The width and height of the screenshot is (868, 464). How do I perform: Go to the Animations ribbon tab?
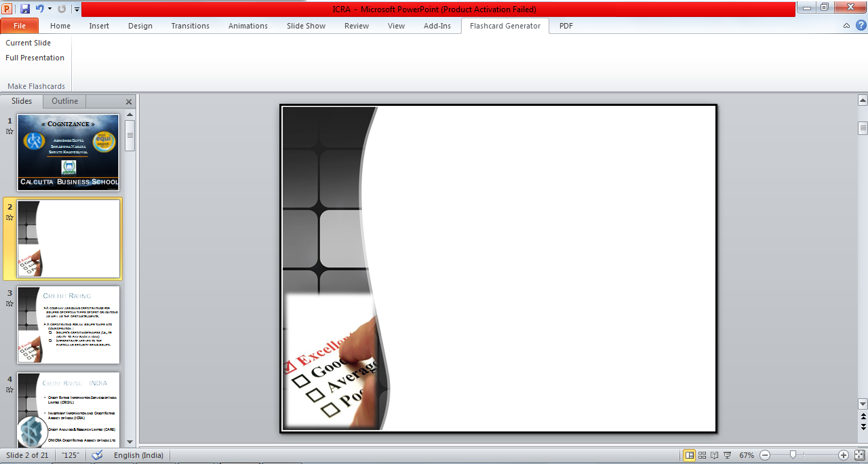248,26
